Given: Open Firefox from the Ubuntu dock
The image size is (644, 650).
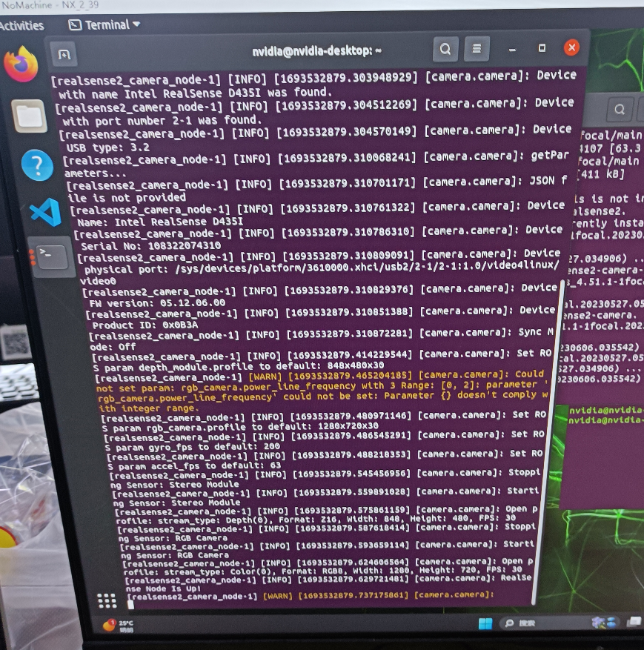Looking at the screenshot, I should (x=21, y=65).
